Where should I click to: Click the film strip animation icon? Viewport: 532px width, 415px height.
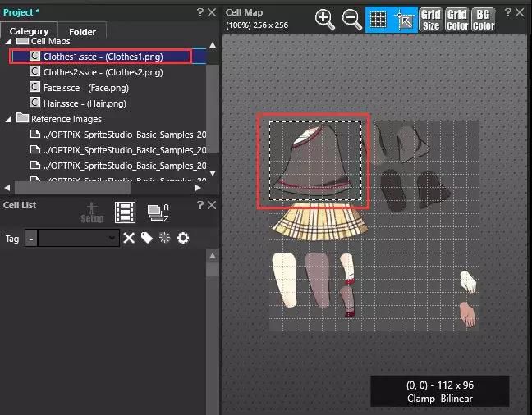125,212
